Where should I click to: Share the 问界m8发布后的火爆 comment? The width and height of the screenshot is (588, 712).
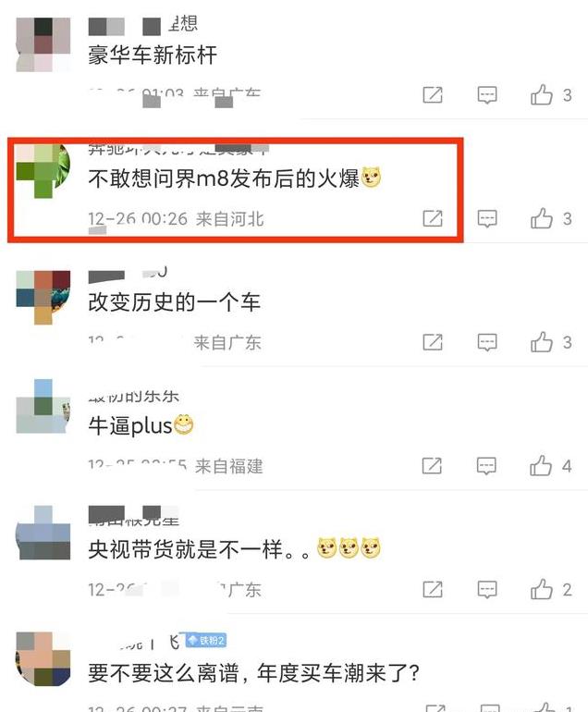coord(433,218)
